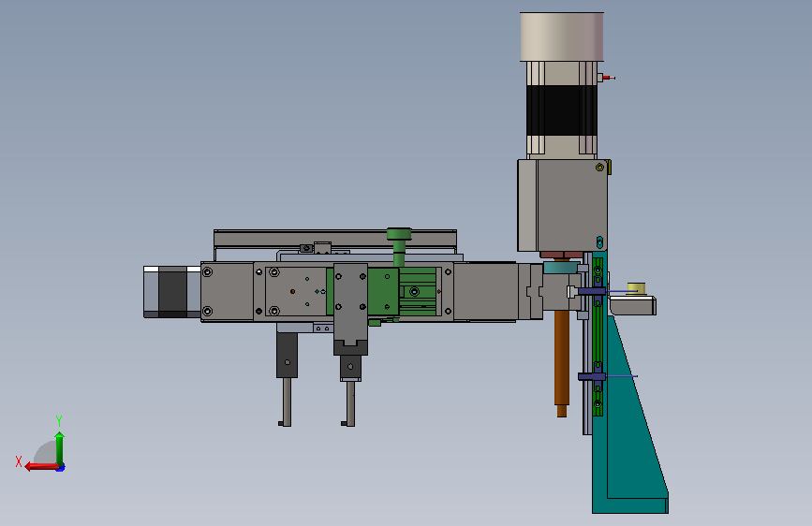Click the blue Z axis dot of triad

[61, 468]
